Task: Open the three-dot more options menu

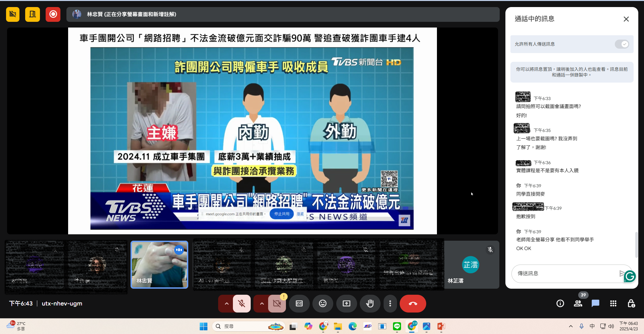Action: [x=390, y=303]
